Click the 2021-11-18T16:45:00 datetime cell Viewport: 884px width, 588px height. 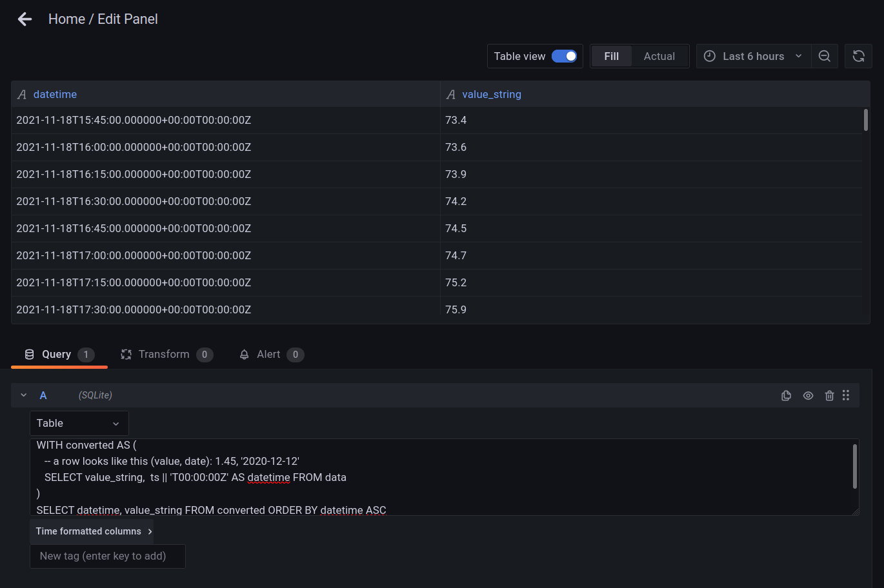tap(226, 228)
